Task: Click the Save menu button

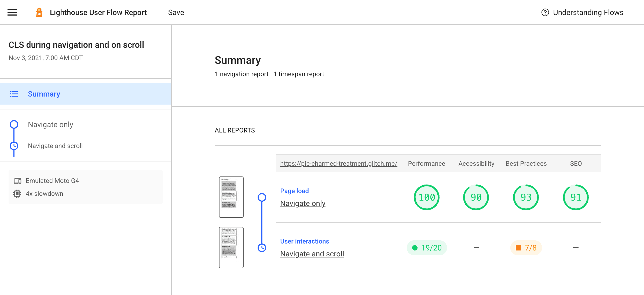Action: 176,12
